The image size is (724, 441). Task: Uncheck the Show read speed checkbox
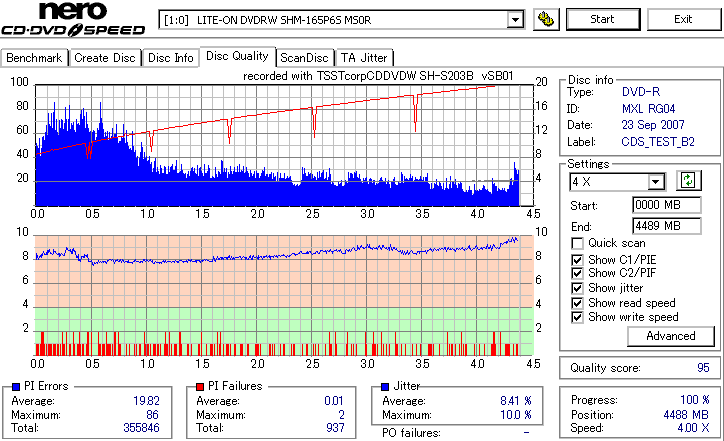577,303
